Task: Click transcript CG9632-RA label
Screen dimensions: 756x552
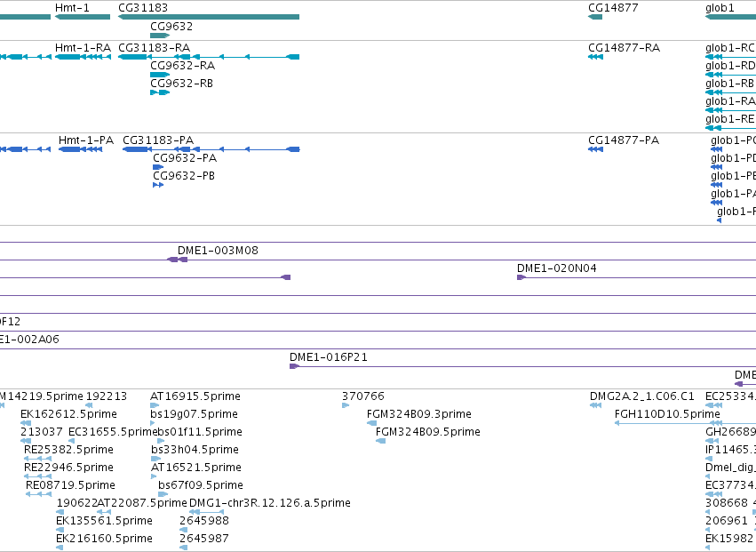Action: [183, 66]
